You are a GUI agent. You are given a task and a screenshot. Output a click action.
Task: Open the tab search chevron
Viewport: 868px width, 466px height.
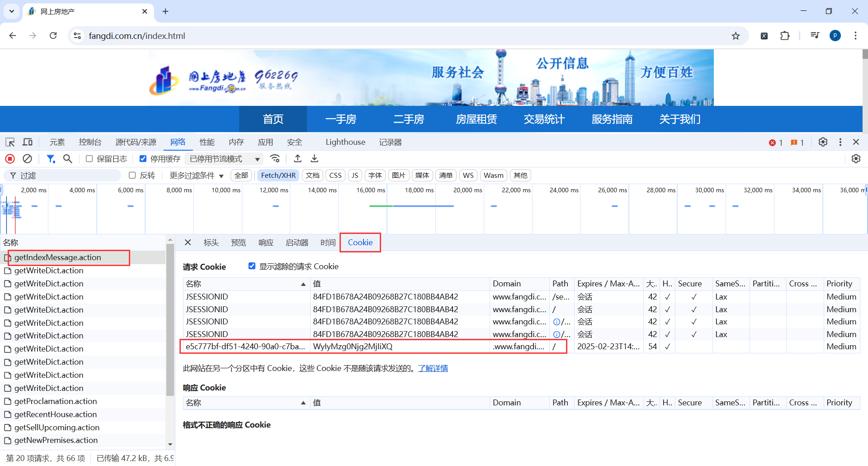coord(12,11)
